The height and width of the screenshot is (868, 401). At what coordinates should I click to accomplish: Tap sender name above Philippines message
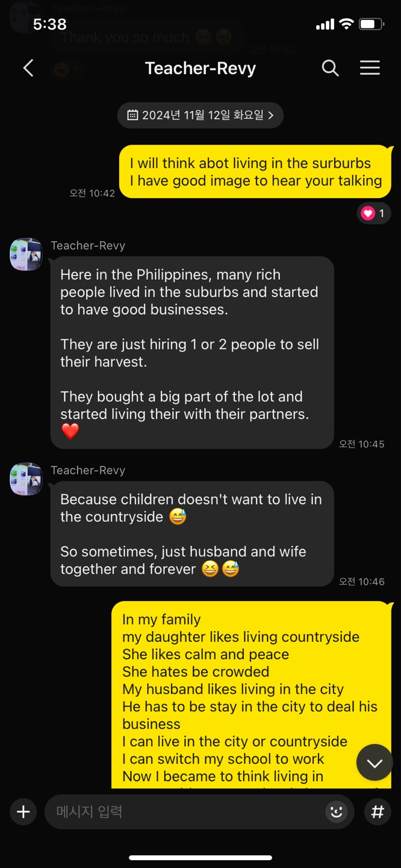[x=88, y=245]
